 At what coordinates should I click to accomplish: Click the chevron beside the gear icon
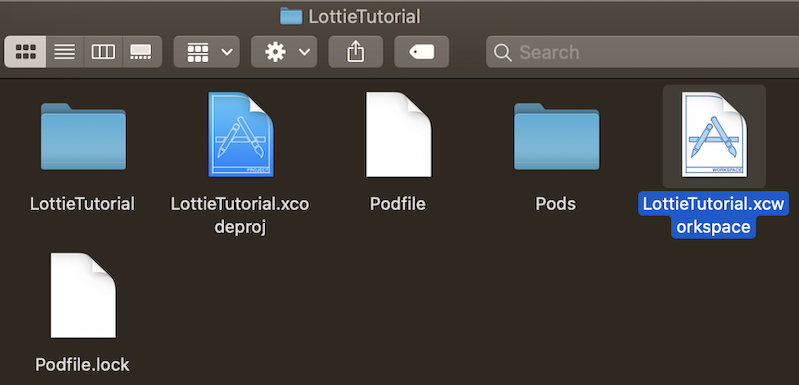pos(304,52)
